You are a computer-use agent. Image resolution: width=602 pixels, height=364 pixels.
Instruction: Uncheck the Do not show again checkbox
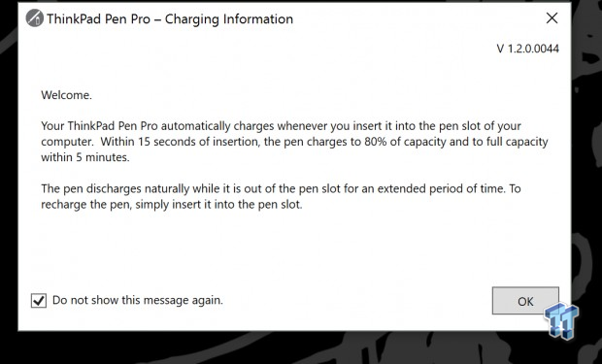(39, 301)
